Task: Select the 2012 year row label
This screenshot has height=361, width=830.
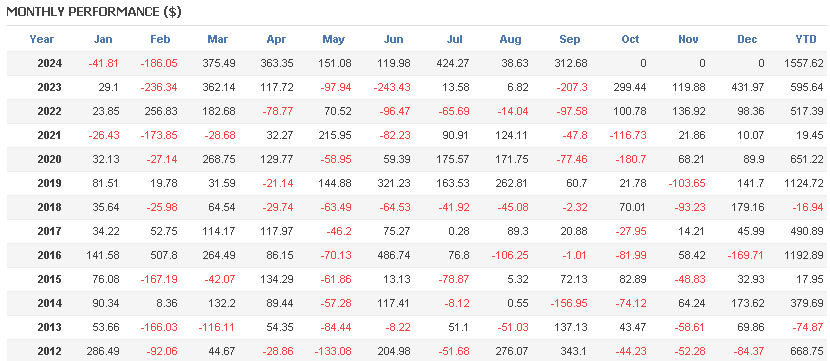Action: (50, 351)
